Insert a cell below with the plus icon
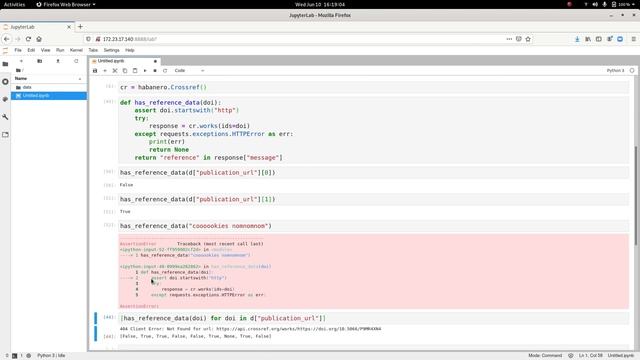The width and height of the screenshot is (640, 360). (105, 71)
